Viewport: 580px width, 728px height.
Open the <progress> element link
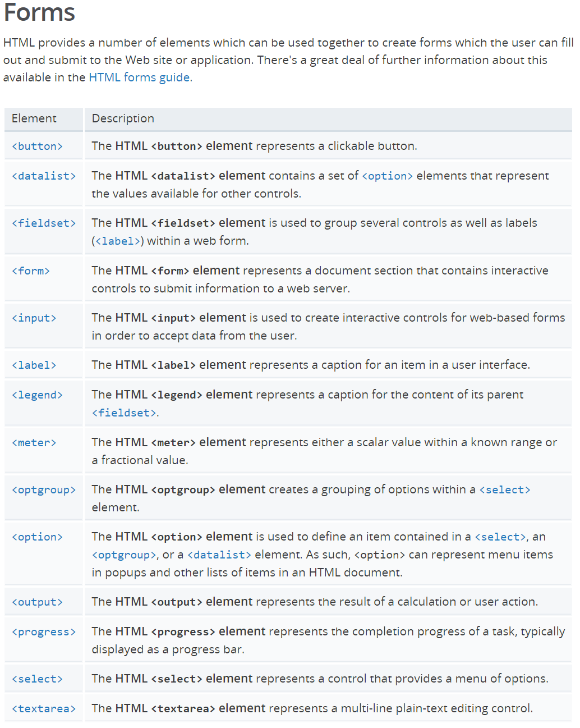coord(44,632)
